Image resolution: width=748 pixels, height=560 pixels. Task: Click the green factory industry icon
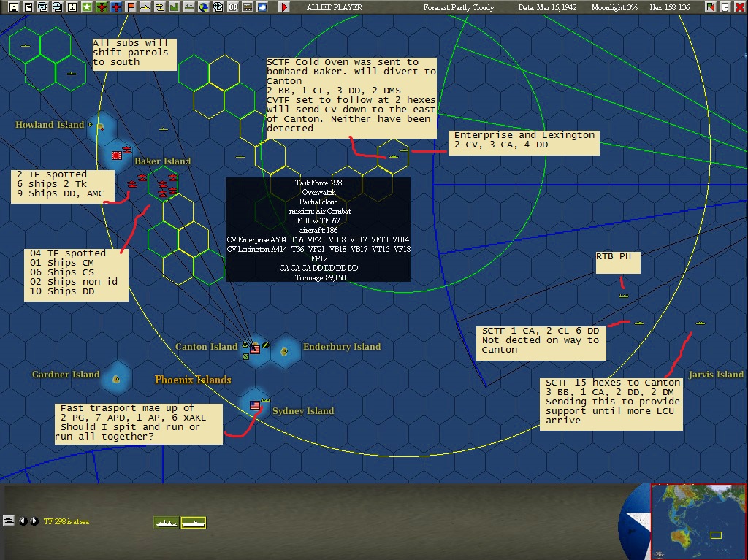click(174, 7)
